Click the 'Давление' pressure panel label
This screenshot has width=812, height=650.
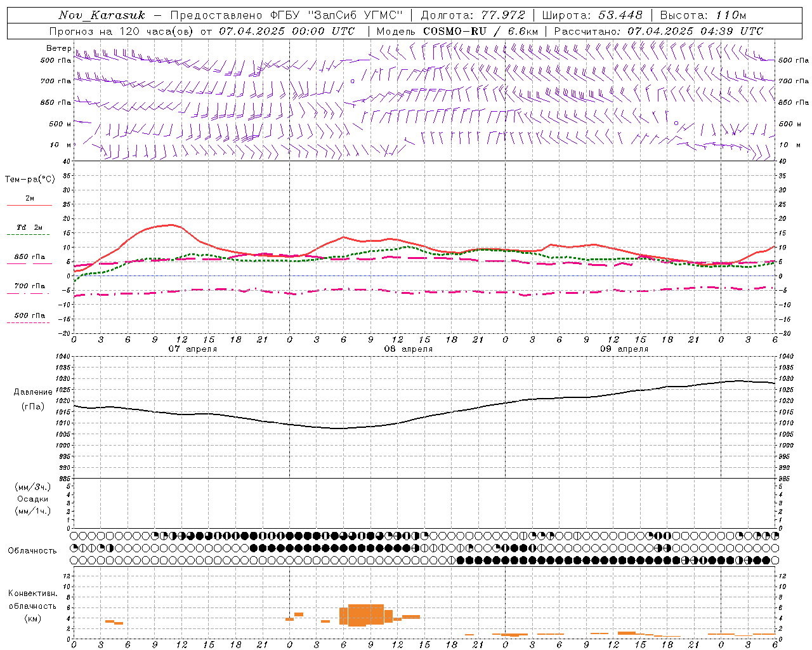click(33, 392)
